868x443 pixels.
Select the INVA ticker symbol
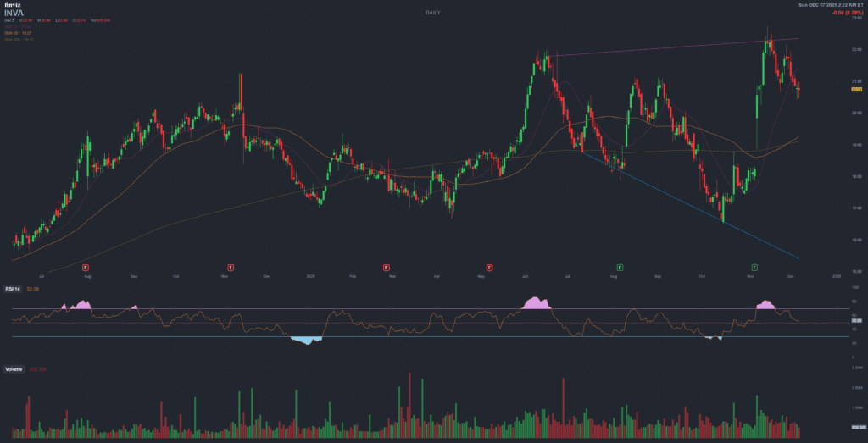(x=14, y=12)
